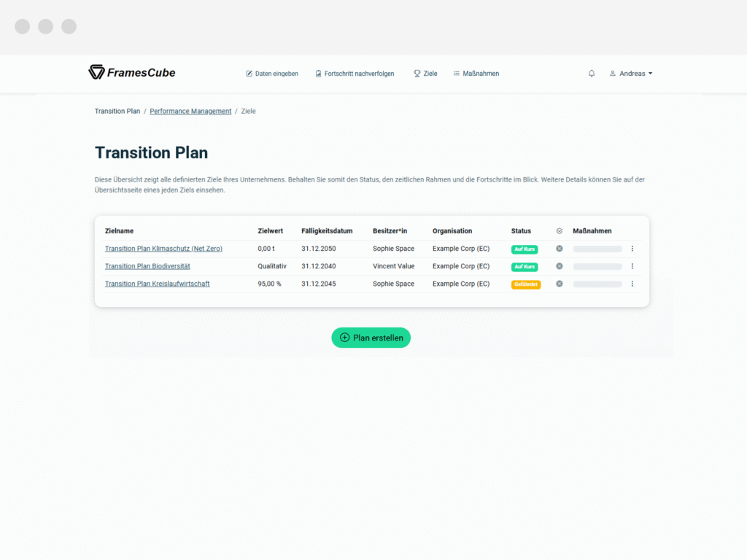
Task: Open Transition Plan Klimaschutz (Net Zero)
Action: click(163, 249)
